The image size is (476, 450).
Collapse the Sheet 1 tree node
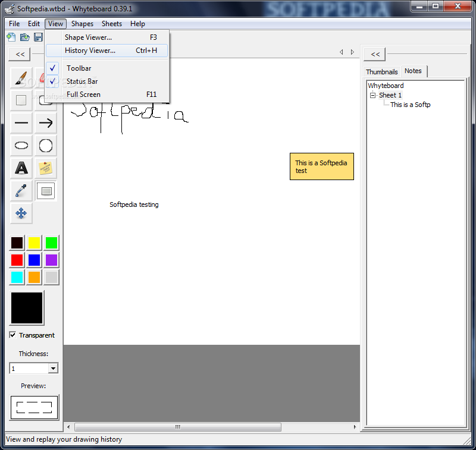coord(373,95)
